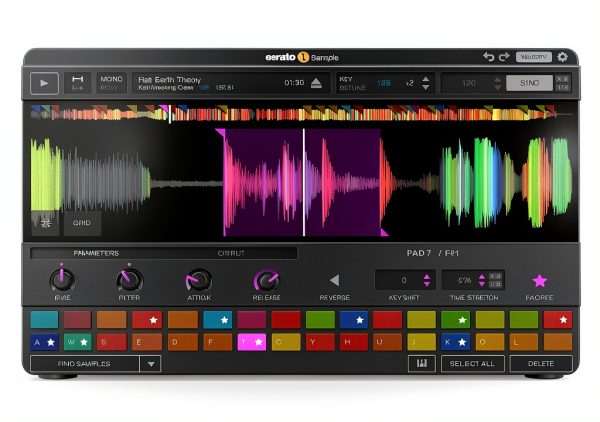Select pad K

click(x=455, y=342)
